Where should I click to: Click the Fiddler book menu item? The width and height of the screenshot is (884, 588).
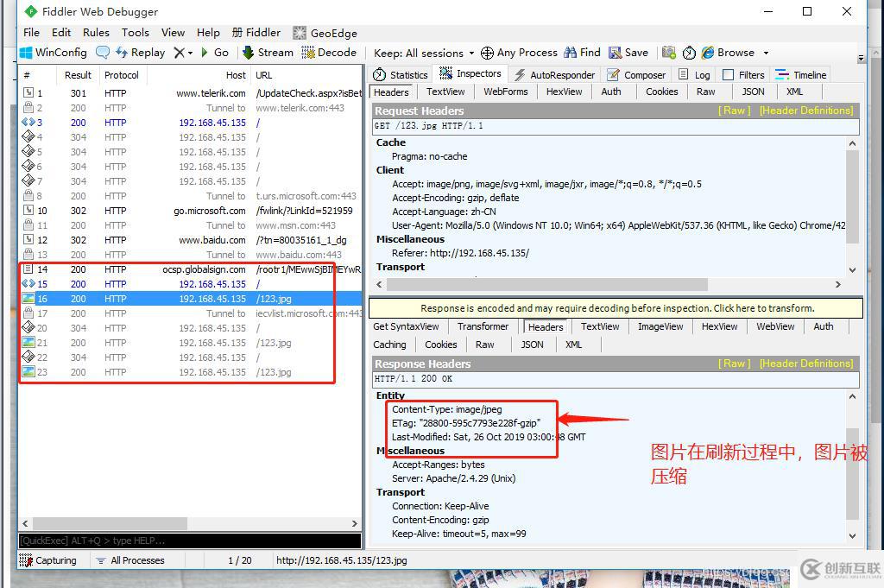[x=256, y=33]
